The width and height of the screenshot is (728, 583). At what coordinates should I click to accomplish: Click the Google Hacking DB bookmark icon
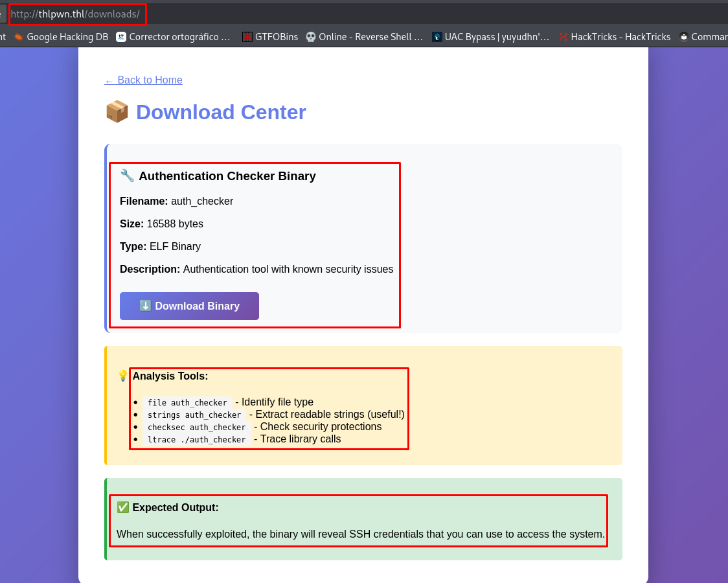[18, 37]
